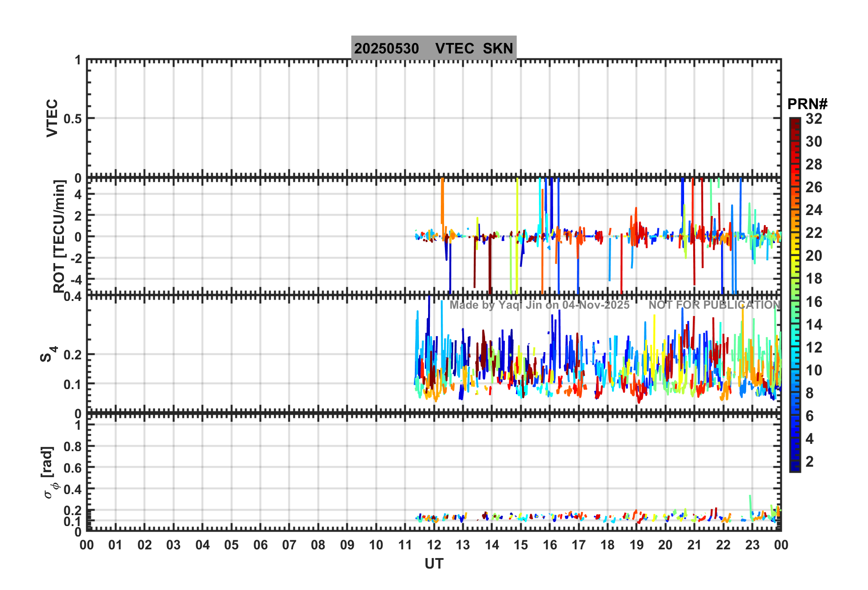Click the VTEC axis tick 0.5
The height and width of the screenshot is (590, 868).
73,119
